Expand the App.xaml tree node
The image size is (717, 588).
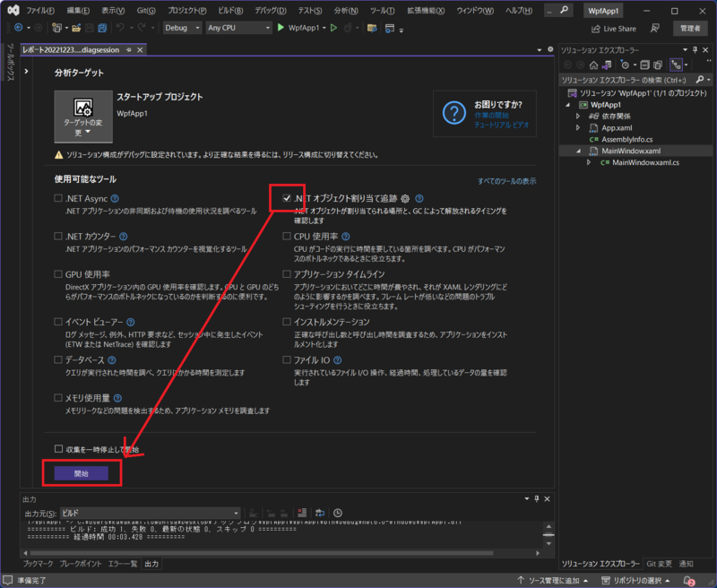[x=578, y=127]
